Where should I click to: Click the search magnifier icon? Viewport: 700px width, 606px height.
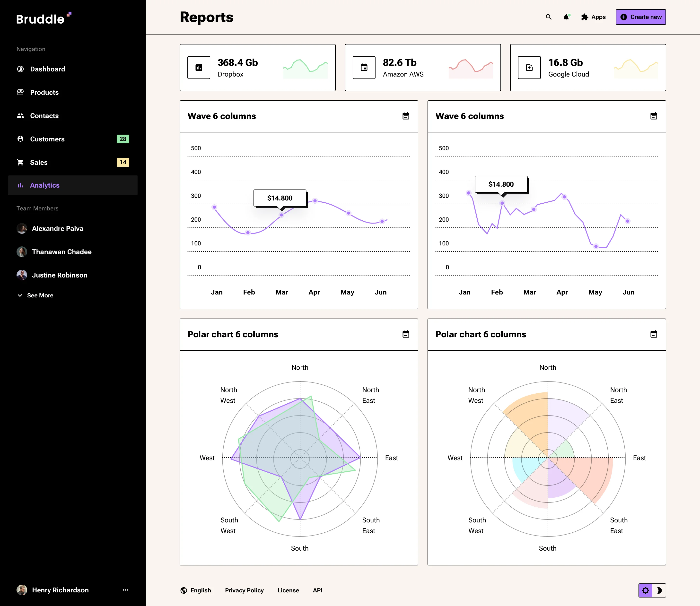pyautogui.click(x=548, y=17)
